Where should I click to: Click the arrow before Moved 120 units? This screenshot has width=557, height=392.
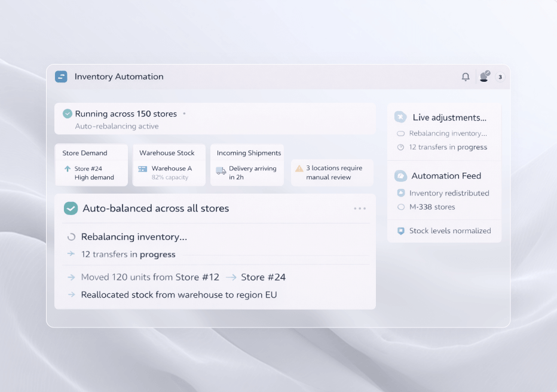pos(71,277)
